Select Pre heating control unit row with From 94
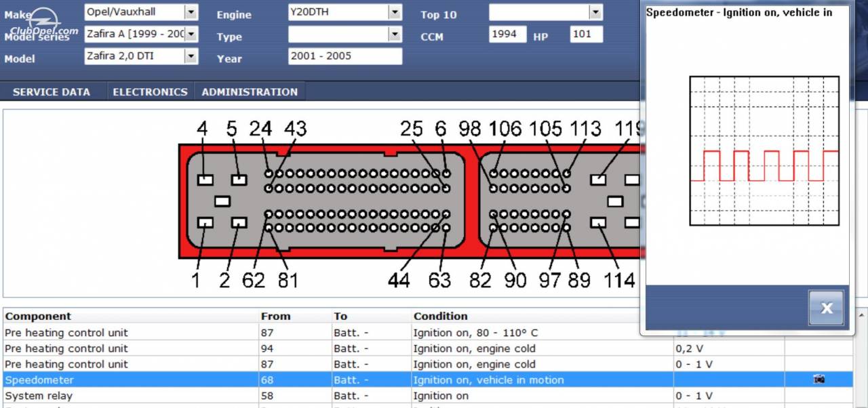The height and width of the screenshot is (408, 868). [x=66, y=348]
